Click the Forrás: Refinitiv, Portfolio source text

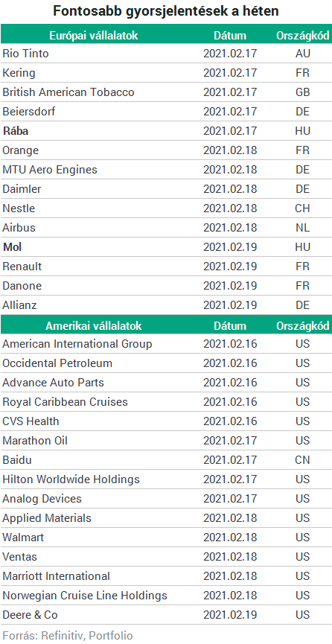[x=68, y=636]
